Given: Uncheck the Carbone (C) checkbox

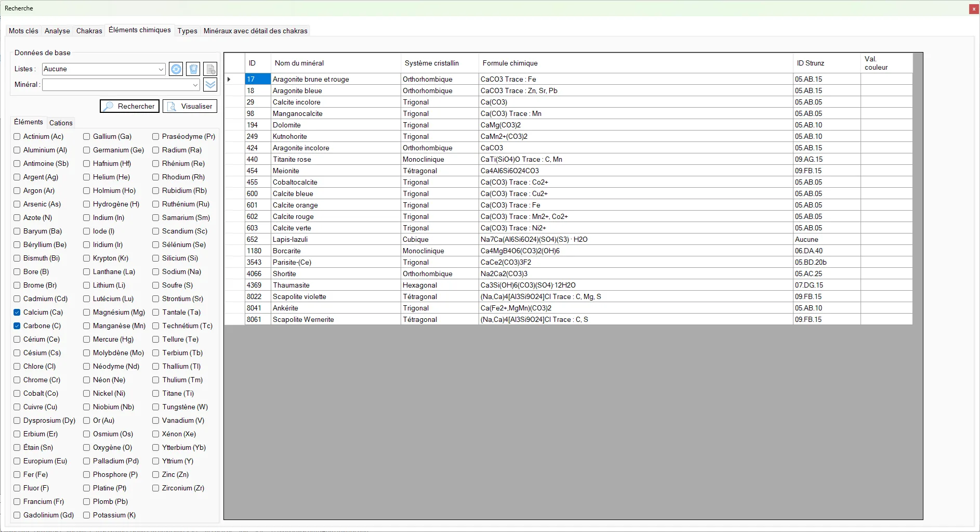Looking at the screenshot, I should 17,326.
